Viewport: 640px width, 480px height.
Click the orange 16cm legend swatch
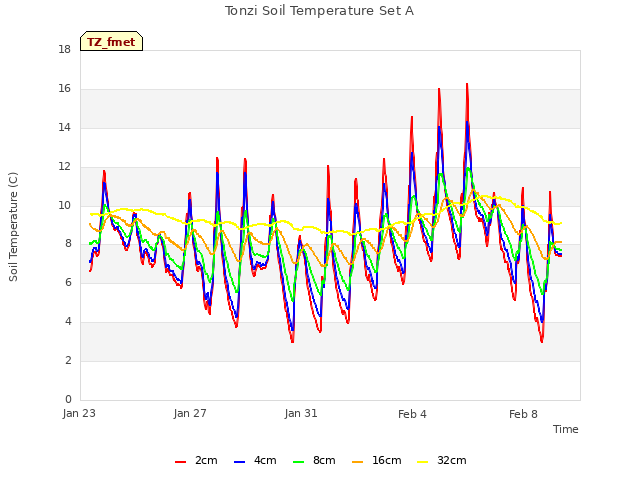357,462
